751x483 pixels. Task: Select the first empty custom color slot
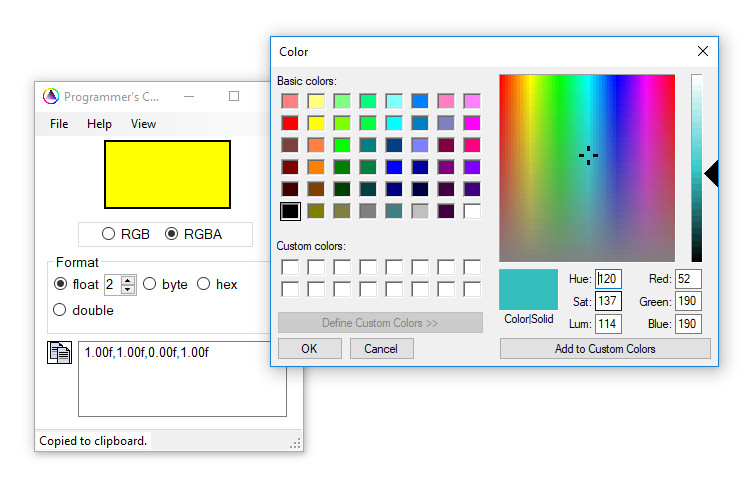coord(290,267)
